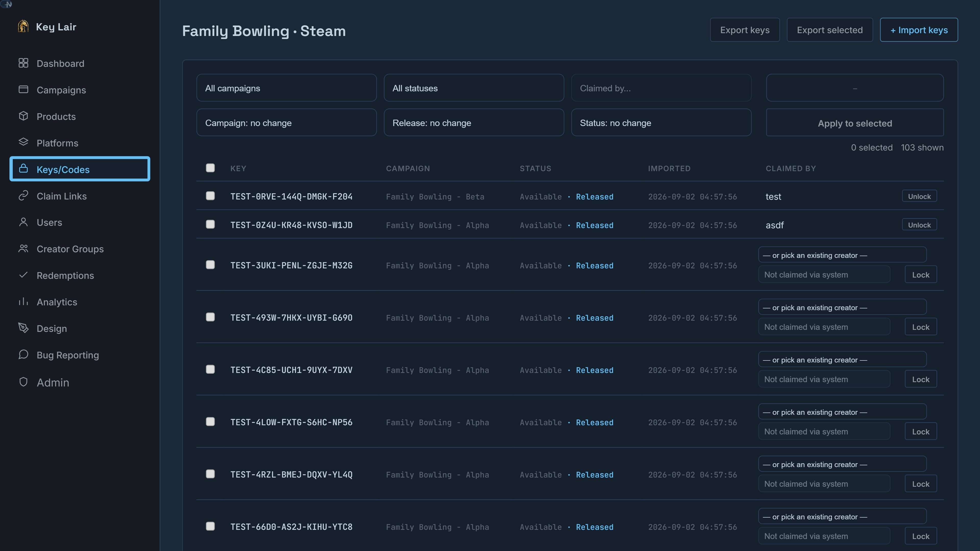Screen dimensions: 980x551
Task: Open the Users page from sidebar
Action: (x=80, y=222)
